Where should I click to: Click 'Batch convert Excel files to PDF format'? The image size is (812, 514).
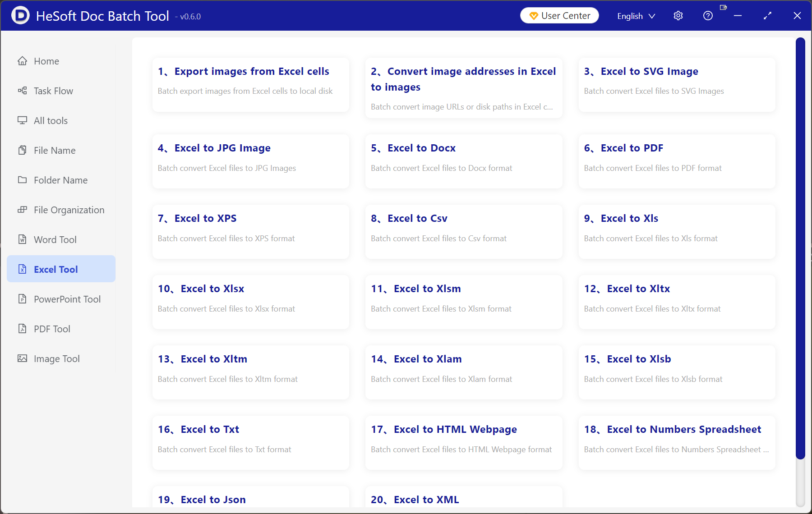click(x=653, y=168)
